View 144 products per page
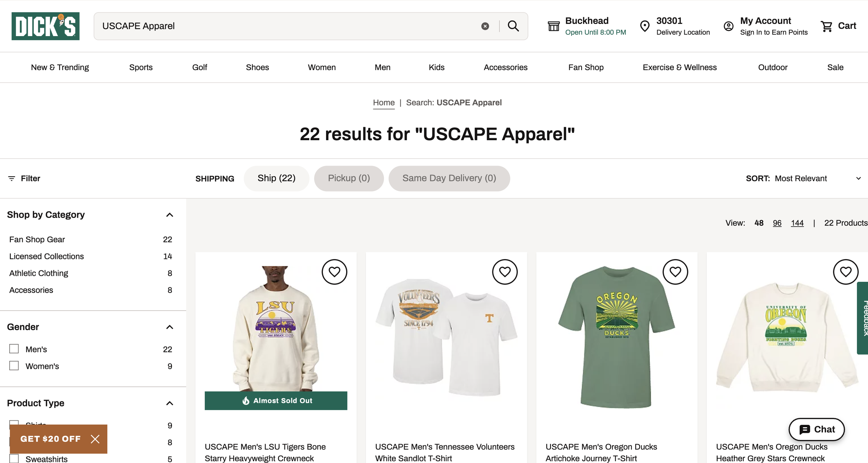Screen dimensions: 868x463 pos(797,223)
